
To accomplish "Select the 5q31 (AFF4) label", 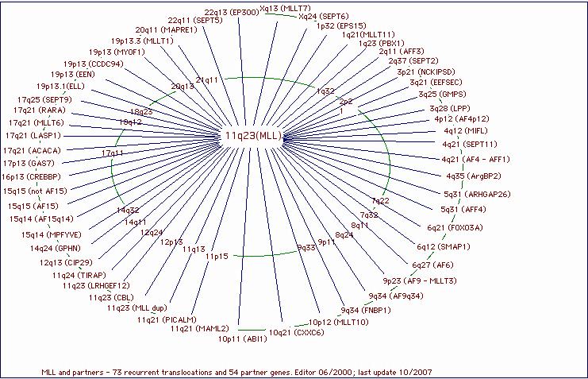I will (x=463, y=209).
